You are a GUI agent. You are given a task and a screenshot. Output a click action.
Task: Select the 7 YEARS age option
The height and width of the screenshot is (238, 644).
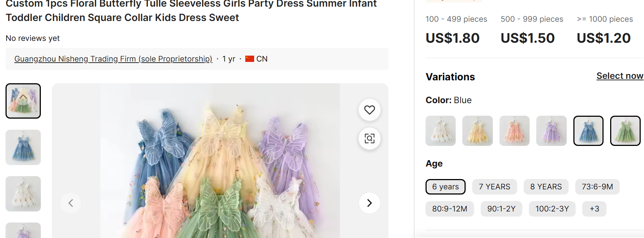494,187
